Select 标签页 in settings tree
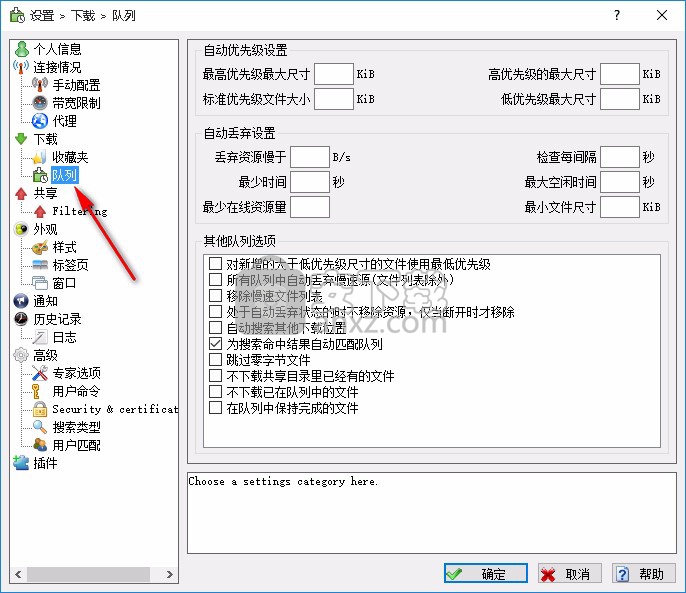 point(70,265)
